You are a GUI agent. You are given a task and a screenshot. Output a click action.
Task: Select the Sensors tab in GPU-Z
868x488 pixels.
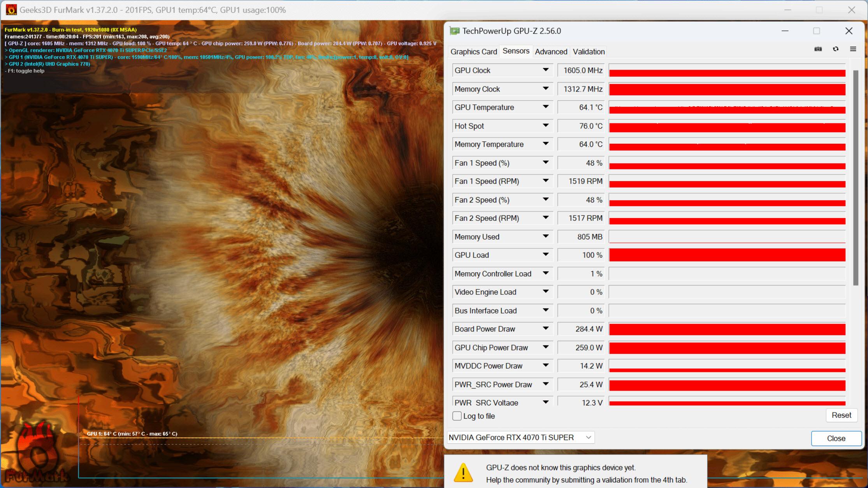click(x=515, y=51)
